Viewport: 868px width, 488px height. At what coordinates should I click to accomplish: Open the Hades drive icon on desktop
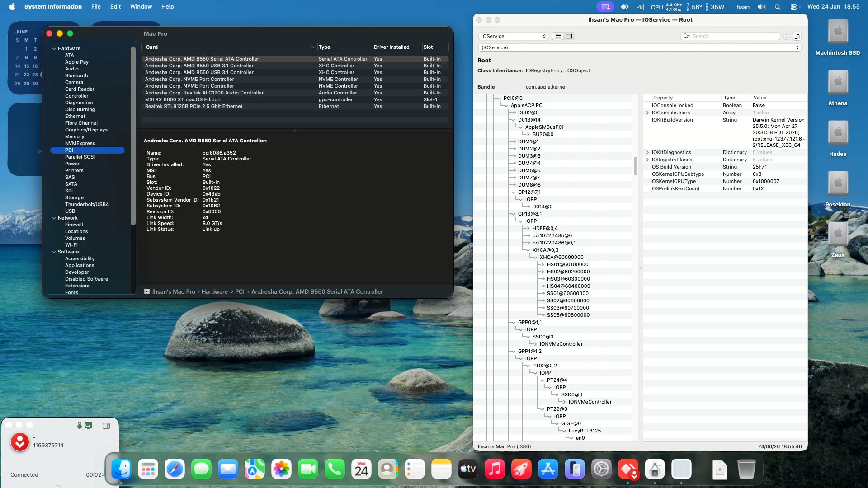[838, 133]
